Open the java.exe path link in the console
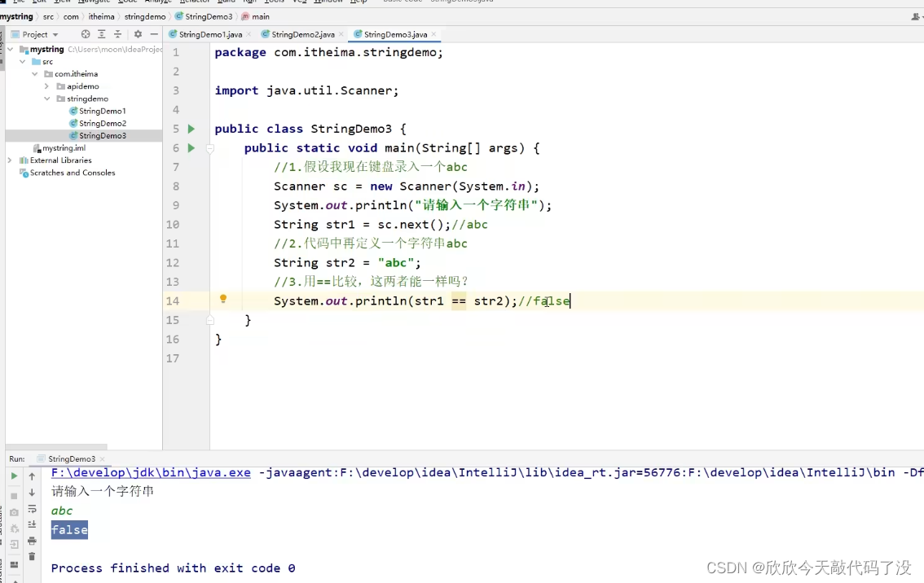 [x=150, y=472]
